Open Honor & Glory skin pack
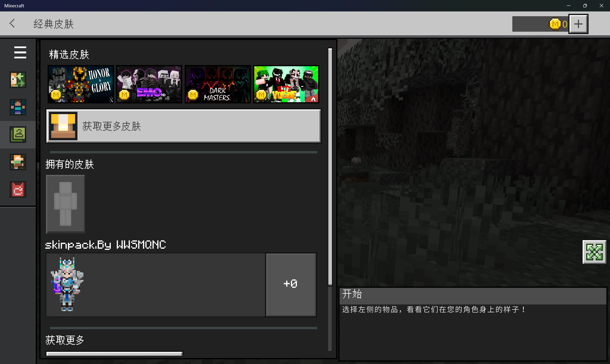The image size is (610, 364). [81, 84]
